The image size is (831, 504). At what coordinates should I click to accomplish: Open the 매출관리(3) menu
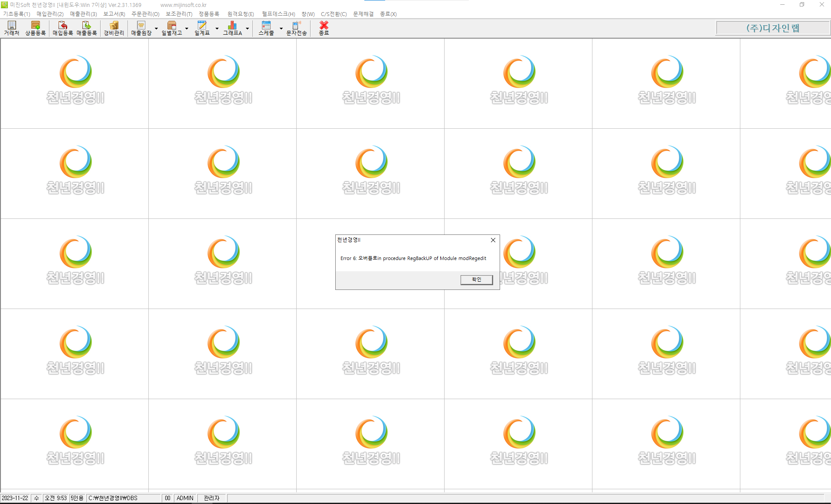(x=83, y=14)
